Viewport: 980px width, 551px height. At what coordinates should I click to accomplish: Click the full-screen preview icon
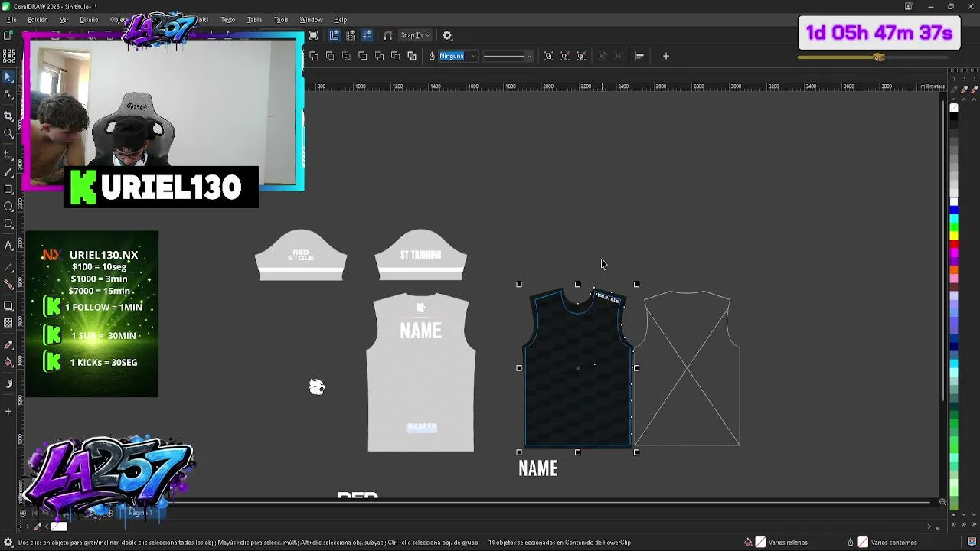[314, 35]
